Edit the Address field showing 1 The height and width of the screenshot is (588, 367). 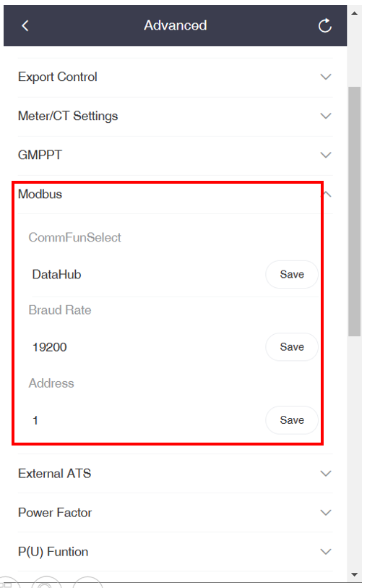click(146, 420)
